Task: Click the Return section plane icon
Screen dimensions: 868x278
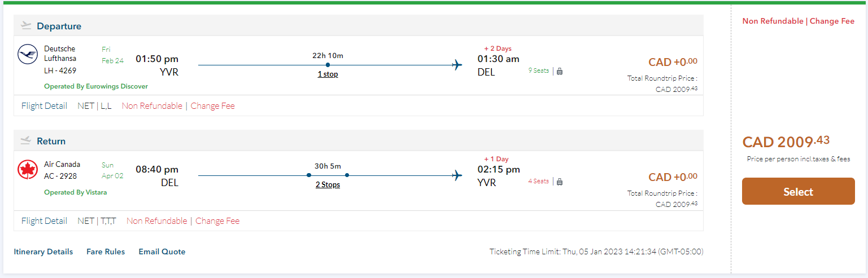Action: click(x=25, y=140)
